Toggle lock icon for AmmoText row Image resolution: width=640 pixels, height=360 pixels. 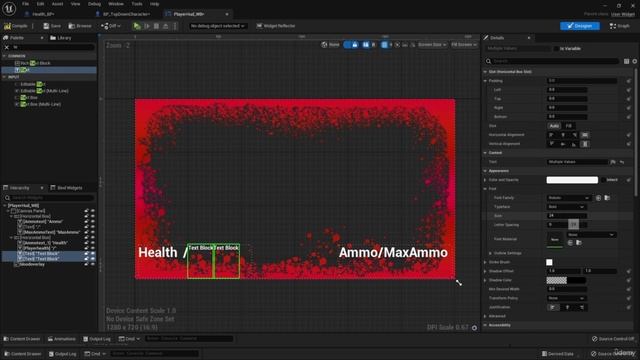click(x=87, y=222)
